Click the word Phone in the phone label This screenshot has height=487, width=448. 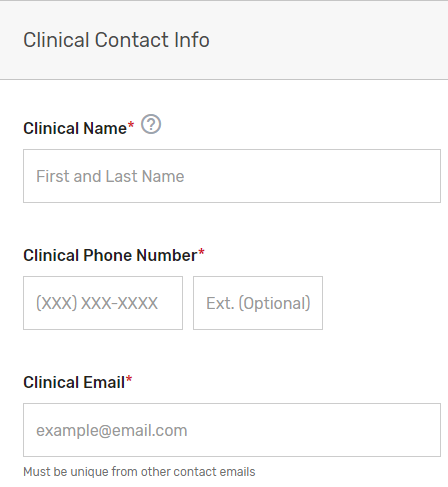click(x=107, y=255)
